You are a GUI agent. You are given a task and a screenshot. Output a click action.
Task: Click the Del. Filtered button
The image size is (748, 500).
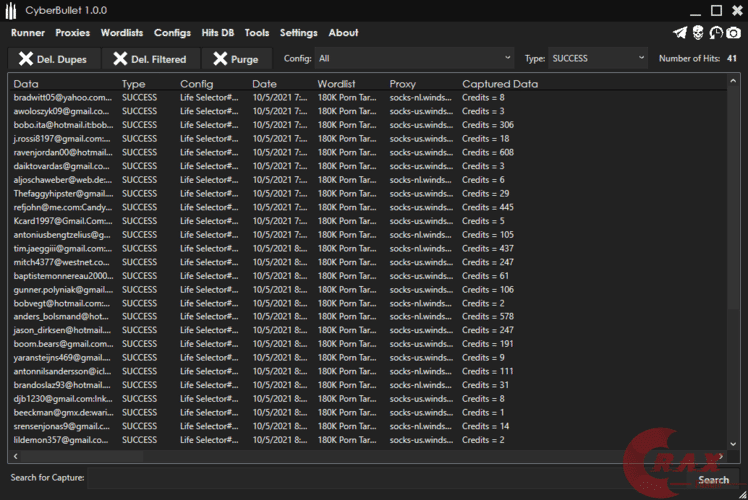point(150,59)
